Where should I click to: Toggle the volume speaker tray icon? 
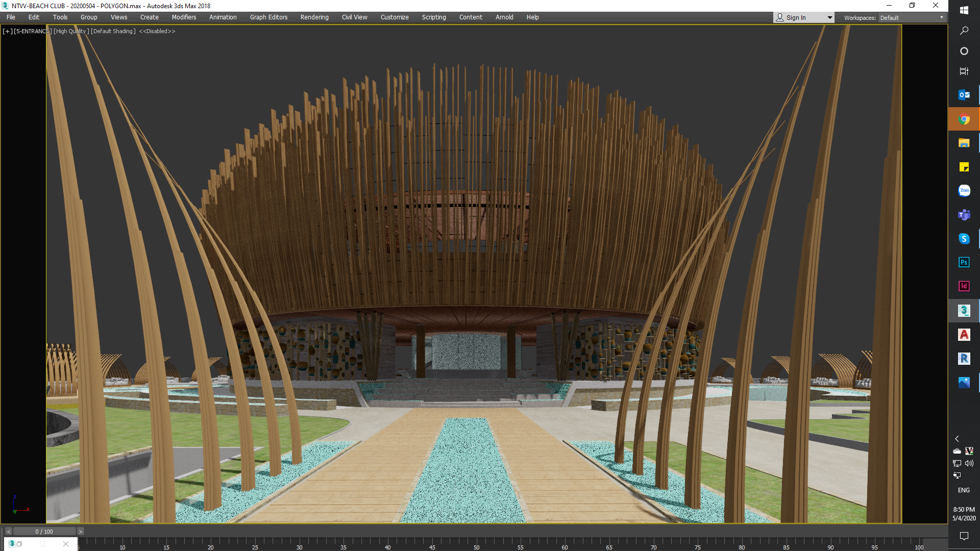969,463
